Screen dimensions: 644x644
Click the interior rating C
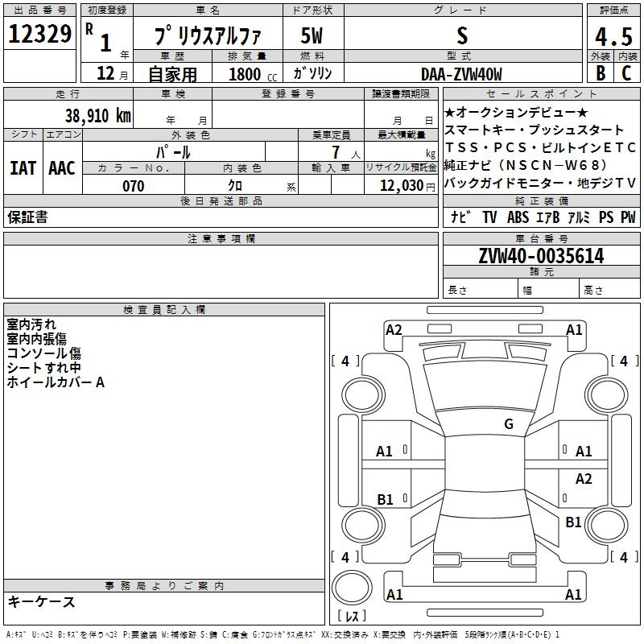point(627,73)
